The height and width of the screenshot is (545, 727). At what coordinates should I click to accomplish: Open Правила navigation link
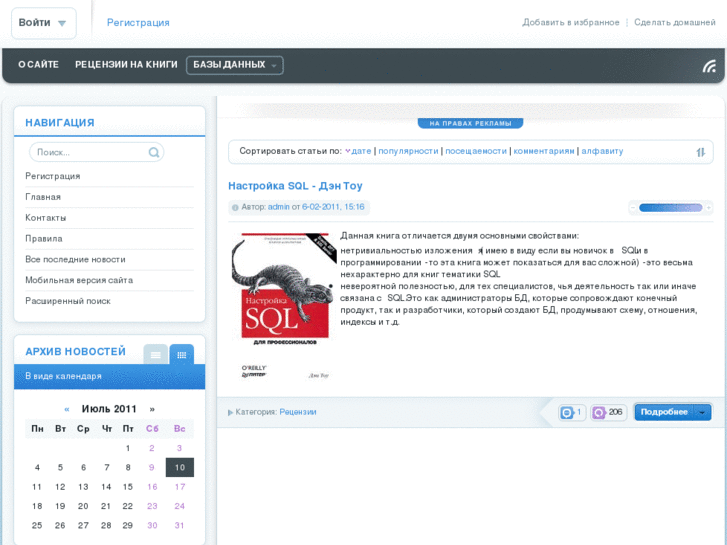click(x=44, y=239)
